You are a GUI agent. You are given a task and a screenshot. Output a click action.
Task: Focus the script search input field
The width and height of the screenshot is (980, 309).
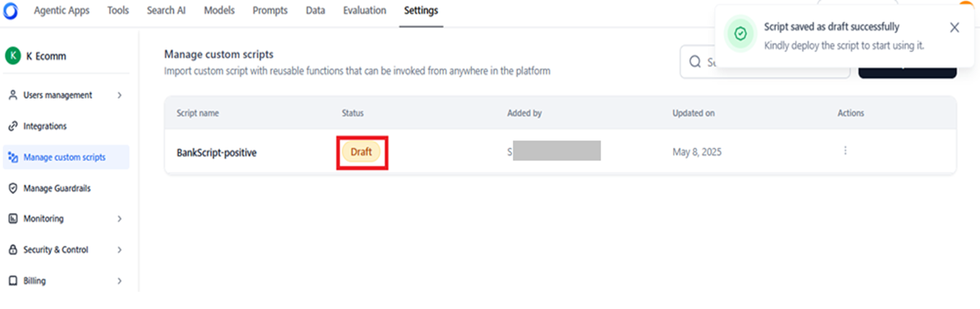[765, 62]
